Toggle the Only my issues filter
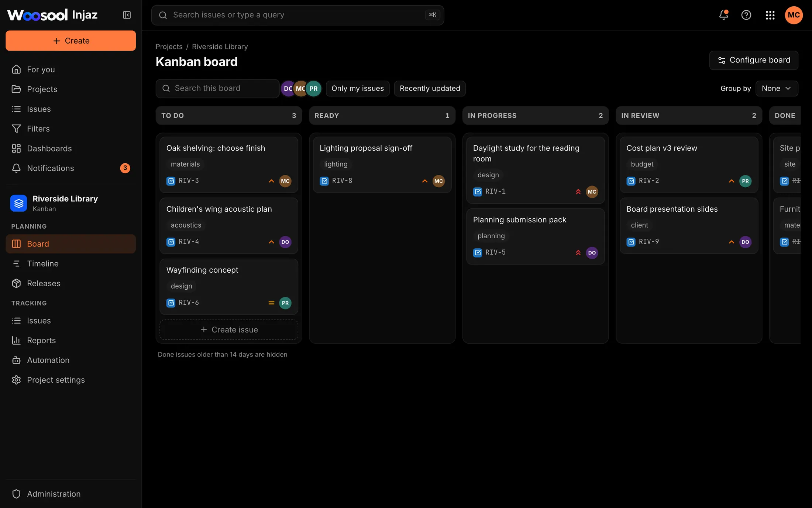The image size is (812, 508). pyautogui.click(x=358, y=89)
